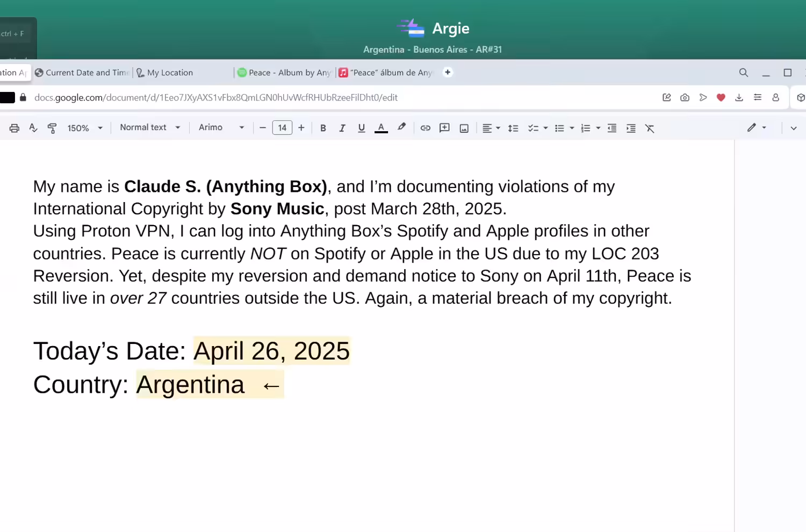Click the Line and paragraph spacing icon
806x532 pixels.
tap(513, 128)
